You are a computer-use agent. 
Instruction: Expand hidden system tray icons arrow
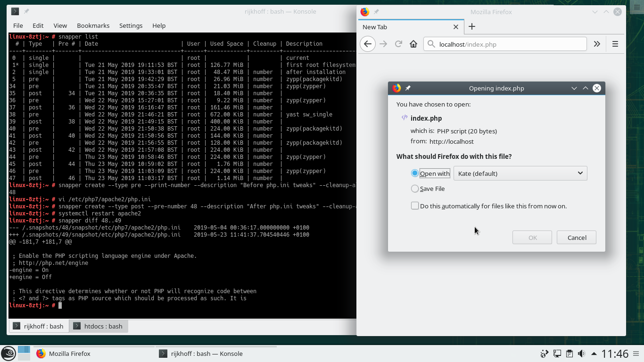click(x=594, y=354)
